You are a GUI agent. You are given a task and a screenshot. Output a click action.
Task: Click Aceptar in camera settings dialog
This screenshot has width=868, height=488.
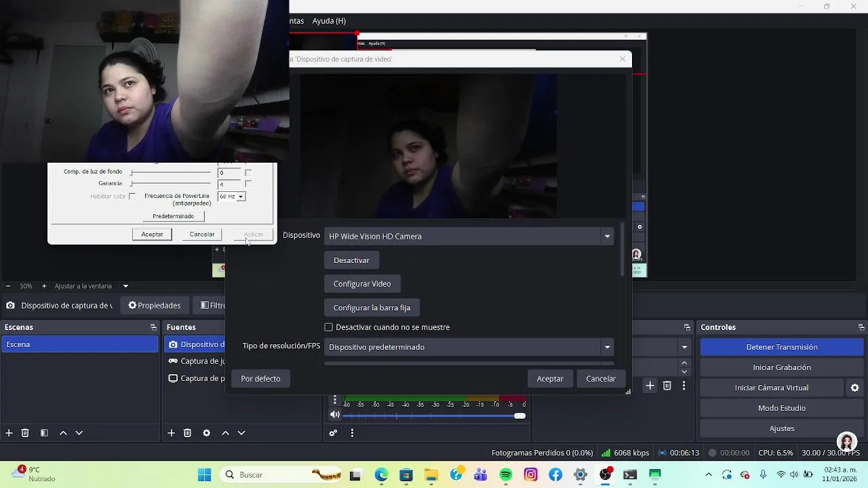tap(152, 234)
